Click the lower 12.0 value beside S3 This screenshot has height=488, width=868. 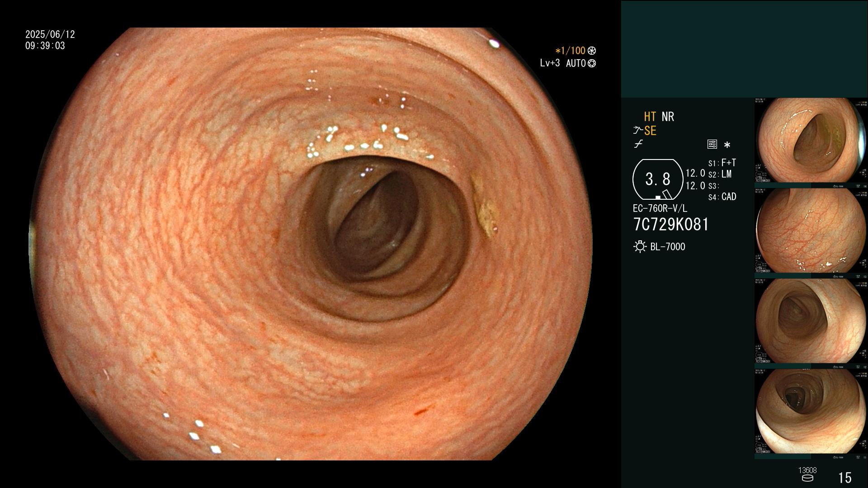click(695, 186)
